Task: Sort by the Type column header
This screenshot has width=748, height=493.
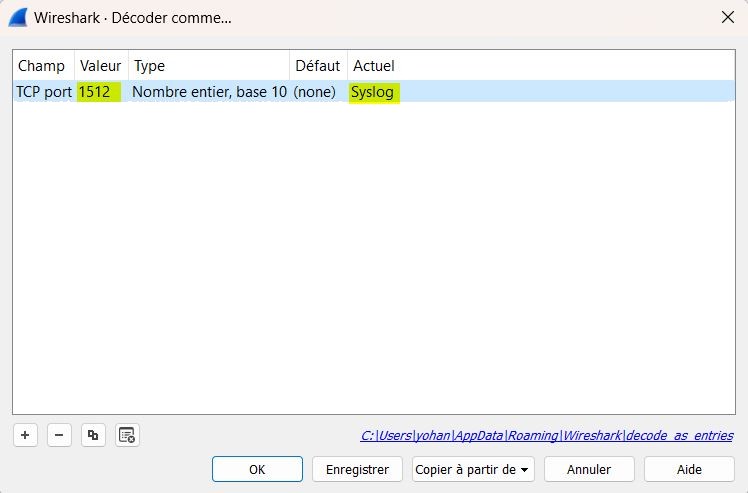Action: click(209, 65)
